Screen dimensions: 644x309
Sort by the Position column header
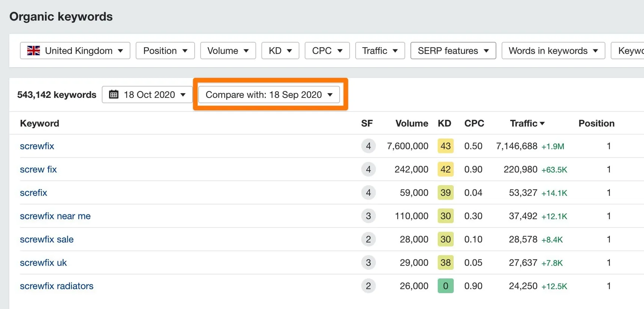point(596,123)
